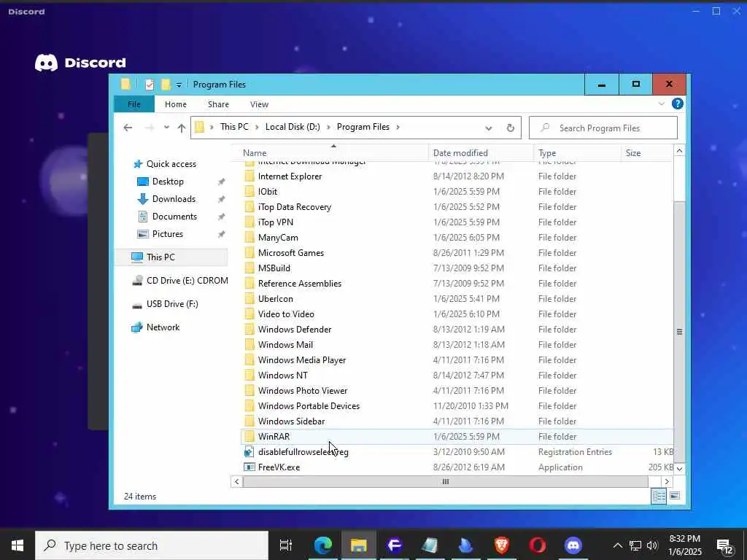Click the Search Program Files box

point(603,128)
